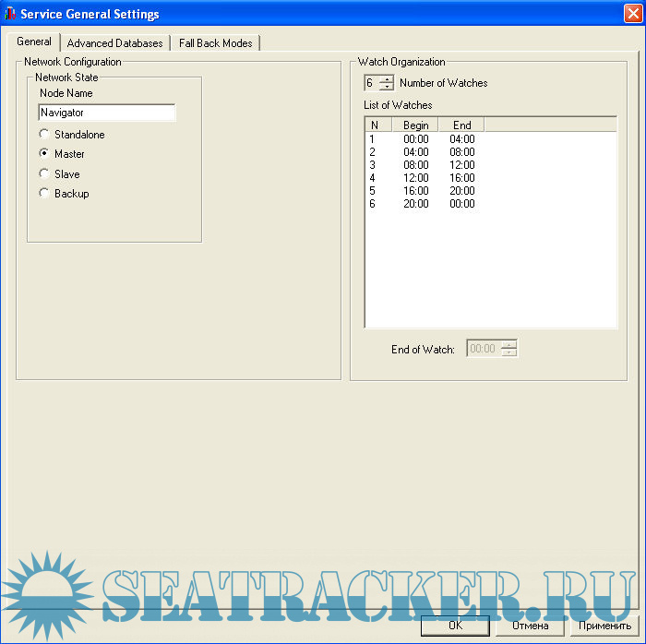This screenshot has width=646, height=644.
Task: Click the End column header in watch list
Action: (x=461, y=125)
